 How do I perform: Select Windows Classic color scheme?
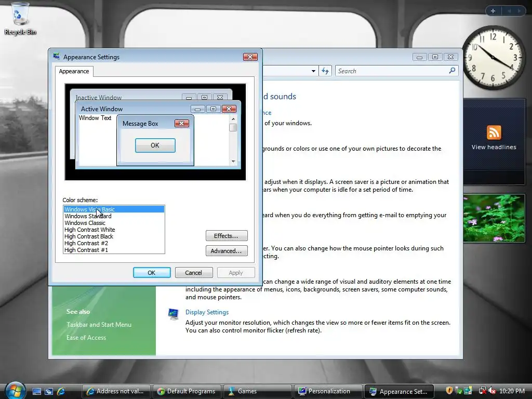click(x=114, y=223)
